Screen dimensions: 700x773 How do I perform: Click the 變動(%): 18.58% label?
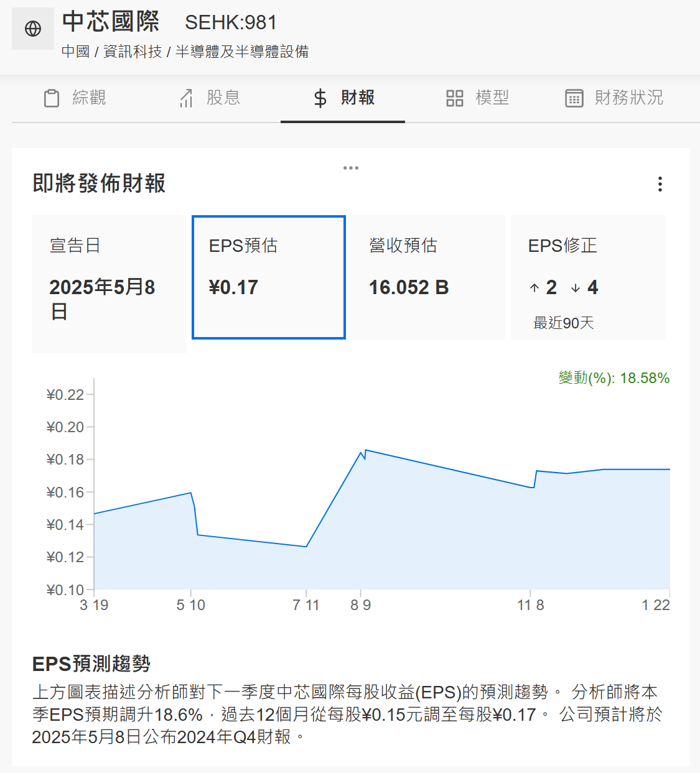614,378
